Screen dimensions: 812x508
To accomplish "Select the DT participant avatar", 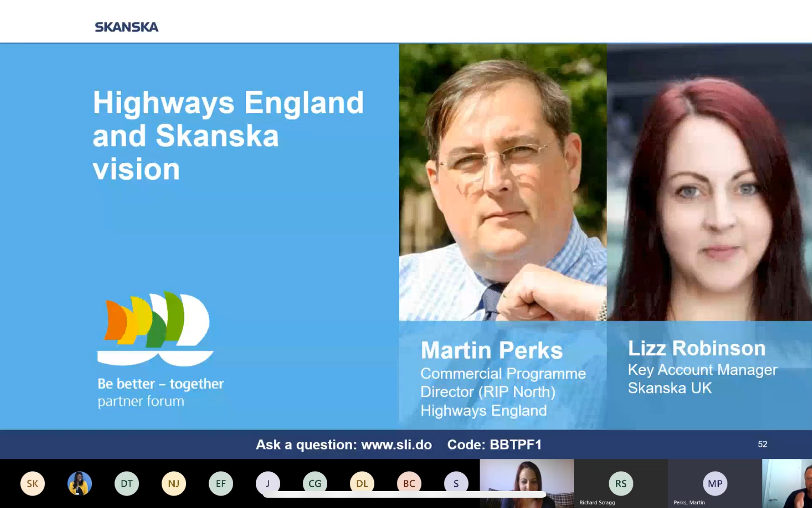I will (x=126, y=483).
